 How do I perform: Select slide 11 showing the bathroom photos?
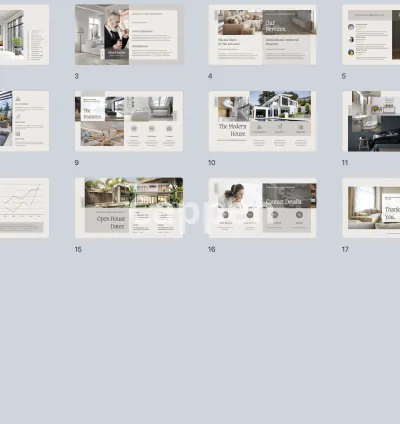coord(371,121)
